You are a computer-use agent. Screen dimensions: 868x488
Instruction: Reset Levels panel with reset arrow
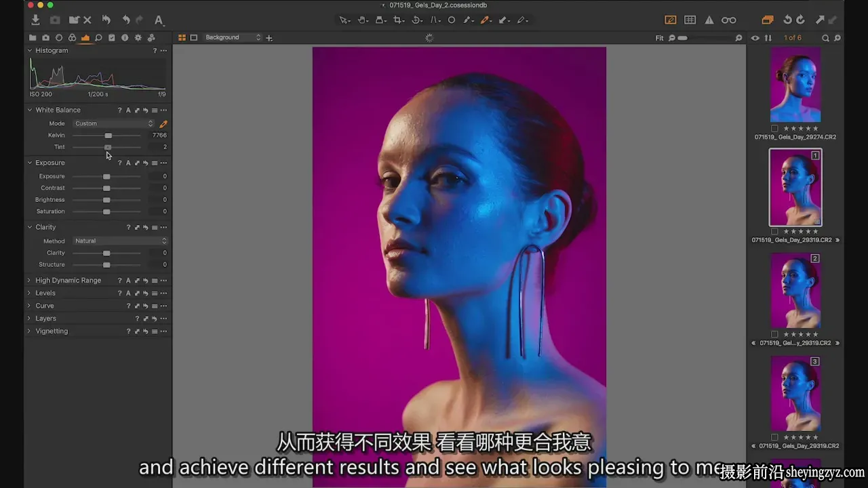pyautogui.click(x=146, y=293)
